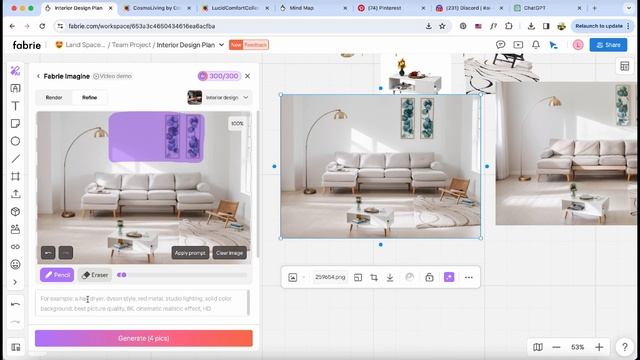Select the Pencil mask tool
This screenshot has width=640, height=360.
coord(57,275)
